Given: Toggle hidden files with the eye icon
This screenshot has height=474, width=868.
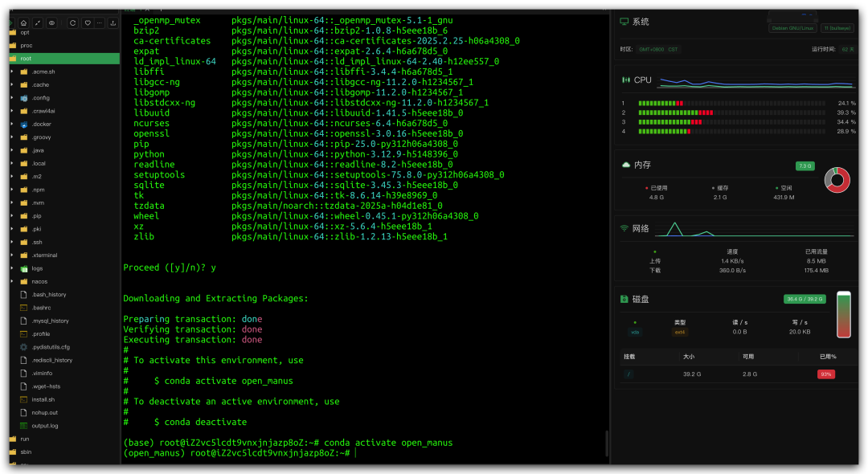Looking at the screenshot, I should coord(51,23).
